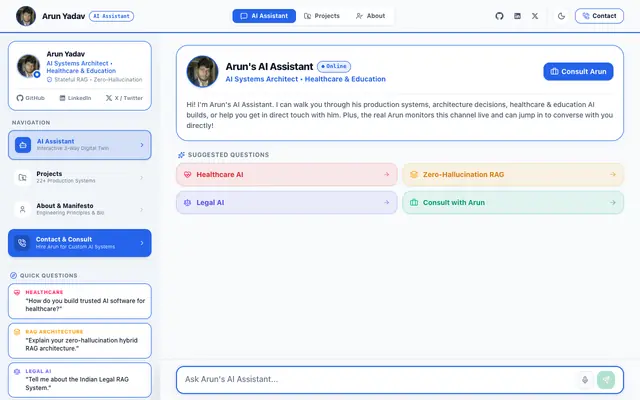Choose the Legal AI quick question card
Image resolution: width=640 pixels, height=400 pixels.
point(80,380)
